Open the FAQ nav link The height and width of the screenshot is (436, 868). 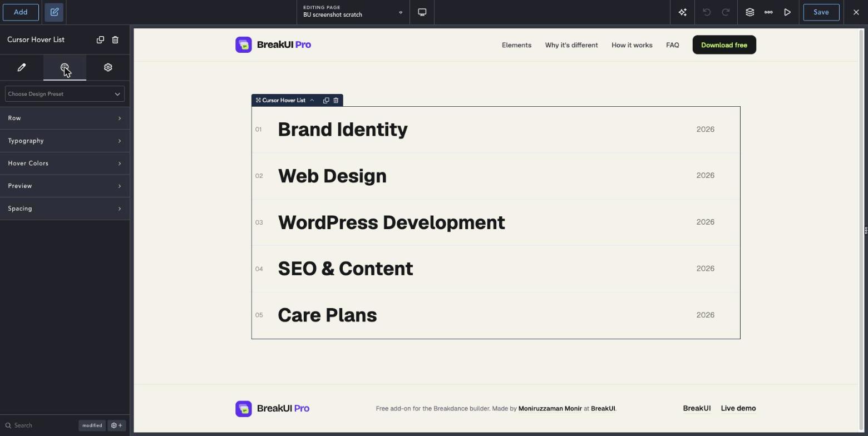[673, 45]
